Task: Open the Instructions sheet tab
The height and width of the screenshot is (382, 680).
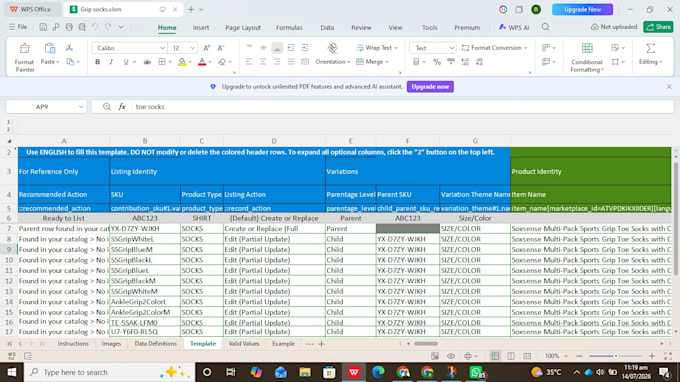Action: [73, 344]
